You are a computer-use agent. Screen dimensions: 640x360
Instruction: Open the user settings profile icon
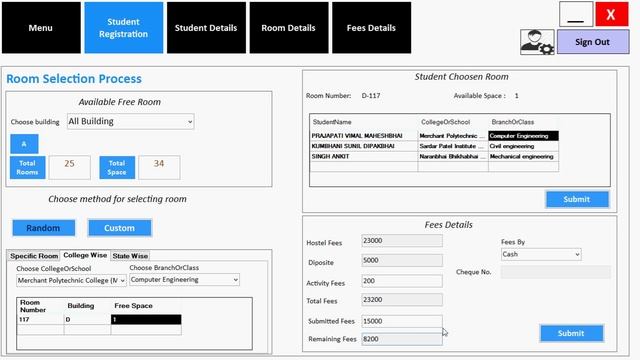(537, 42)
